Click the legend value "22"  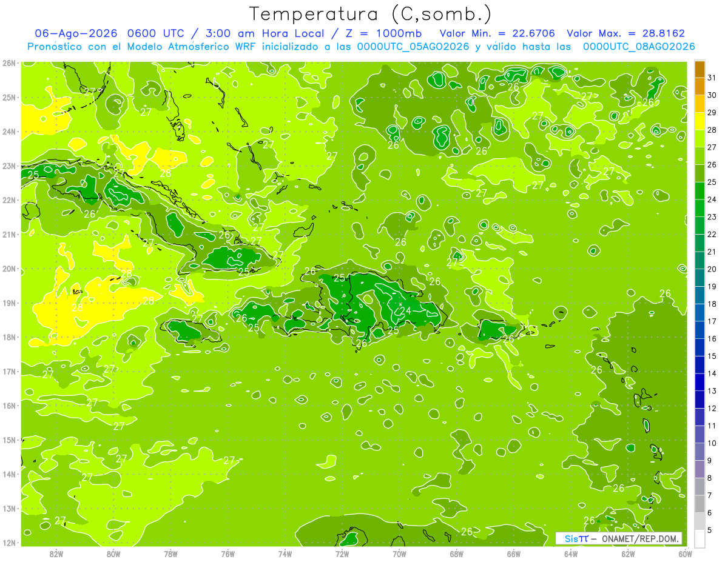[x=712, y=234]
